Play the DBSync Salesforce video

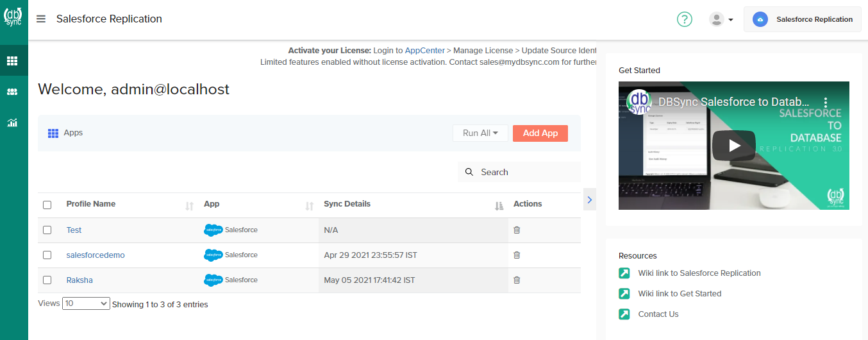point(733,145)
